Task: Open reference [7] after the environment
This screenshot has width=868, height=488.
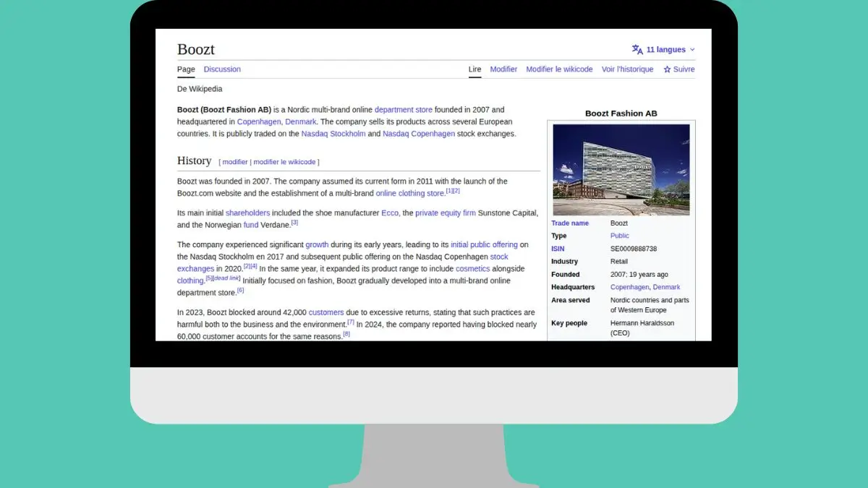Action: click(x=350, y=322)
